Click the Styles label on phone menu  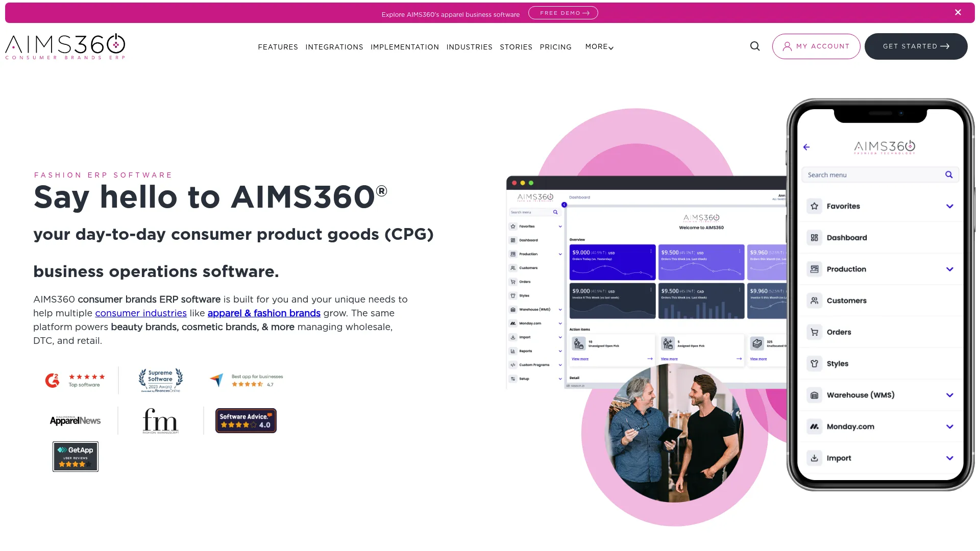(x=838, y=364)
